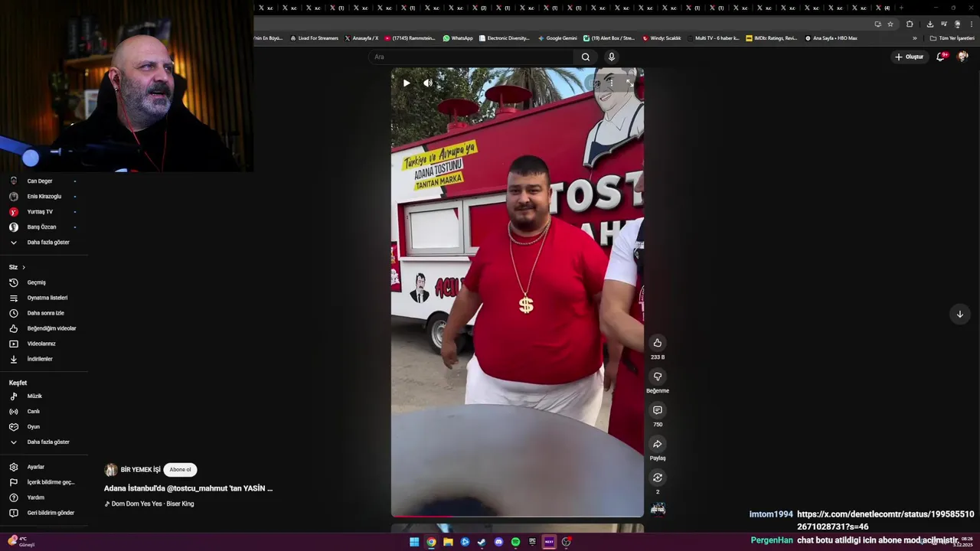This screenshot has height=551, width=980.
Task: Share the short with Paylaş
Action: [657, 444]
